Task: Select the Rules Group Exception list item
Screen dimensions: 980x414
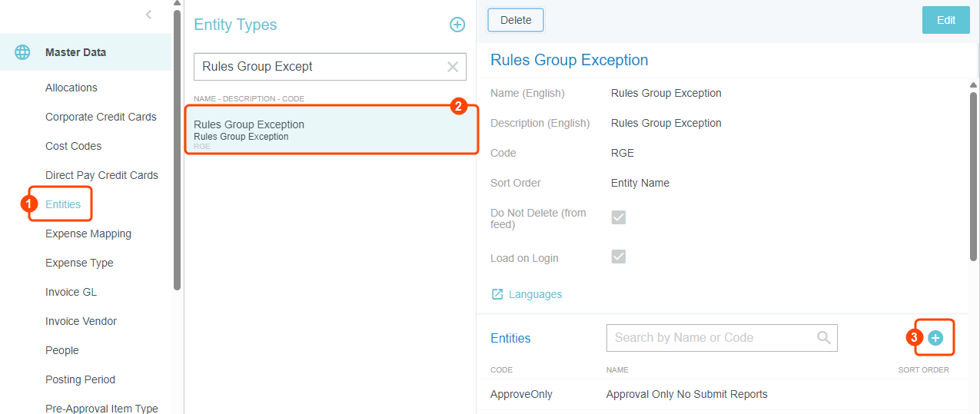Action: click(x=331, y=130)
